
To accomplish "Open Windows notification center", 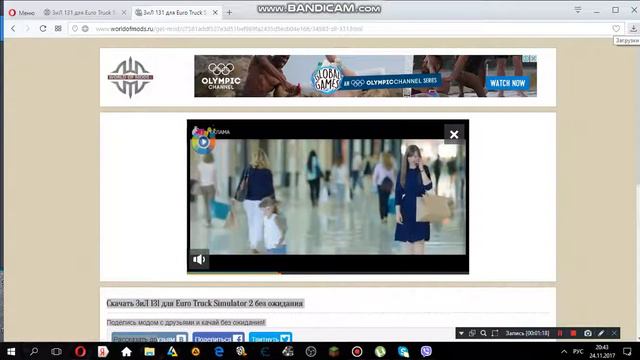I will [x=627, y=351].
